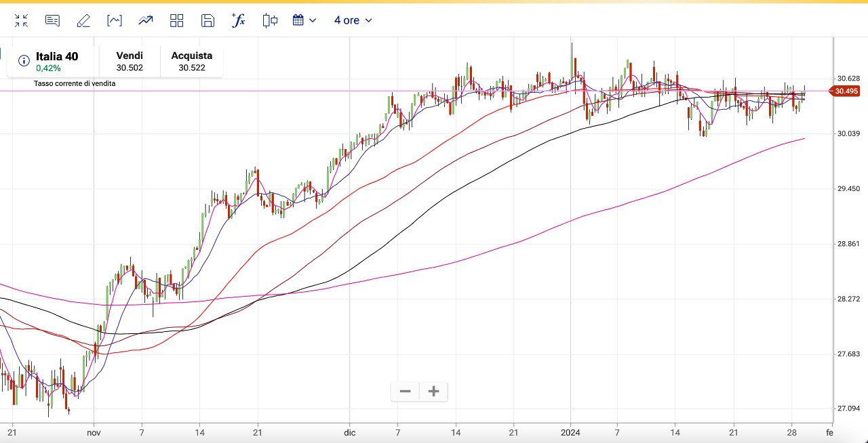Zoom in the chart with the plus button
This screenshot has width=868, height=443.
pyautogui.click(x=434, y=392)
